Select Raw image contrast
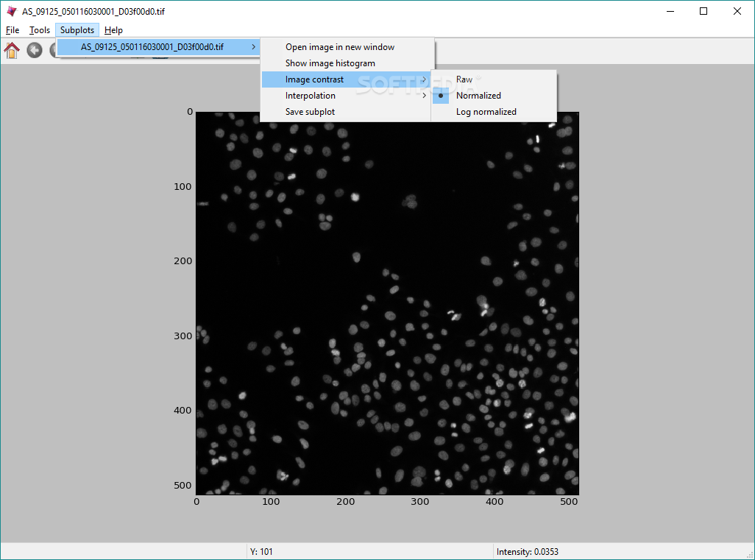The height and width of the screenshot is (560, 755). (x=494, y=79)
